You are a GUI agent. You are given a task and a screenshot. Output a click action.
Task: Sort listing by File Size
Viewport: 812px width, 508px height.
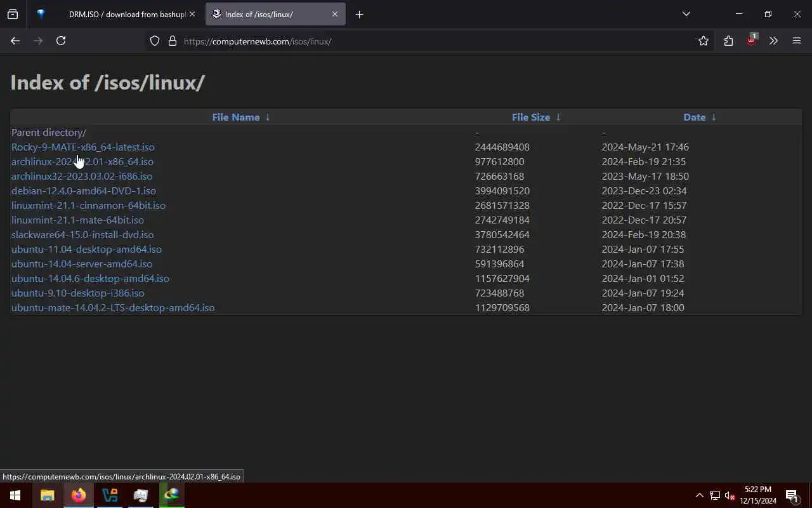(x=531, y=117)
